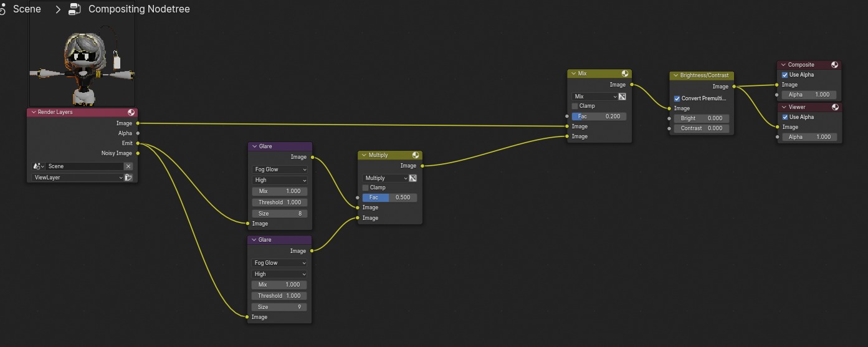Image resolution: width=868 pixels, height=347 pixels.
Task: Collapse the Render Layers node
Action: click(x=34, y=112)
